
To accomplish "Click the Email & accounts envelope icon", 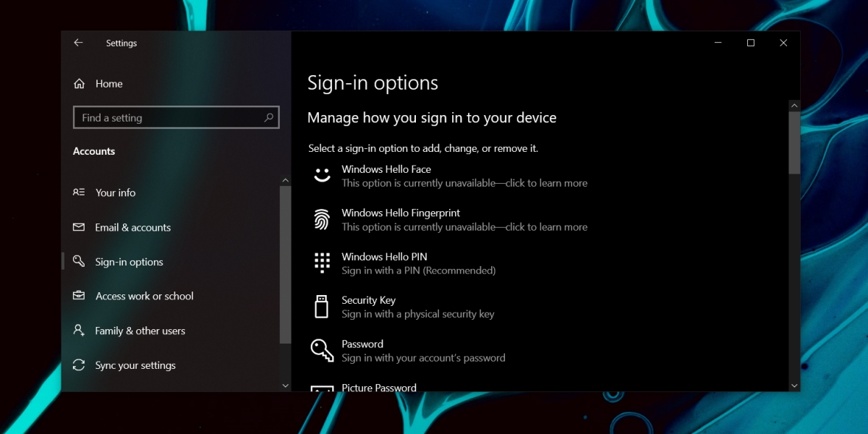I will [79, 227].
